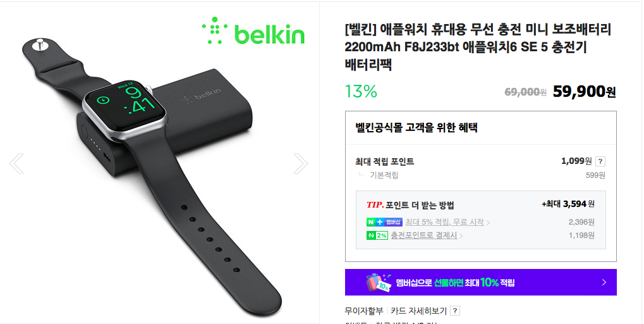
Task: Click the green belkin logo
Action: point(253,31)
